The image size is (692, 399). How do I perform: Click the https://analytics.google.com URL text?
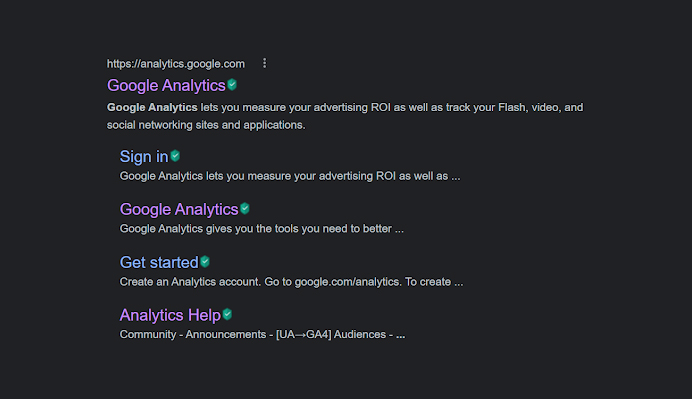(x=176, y=64)
